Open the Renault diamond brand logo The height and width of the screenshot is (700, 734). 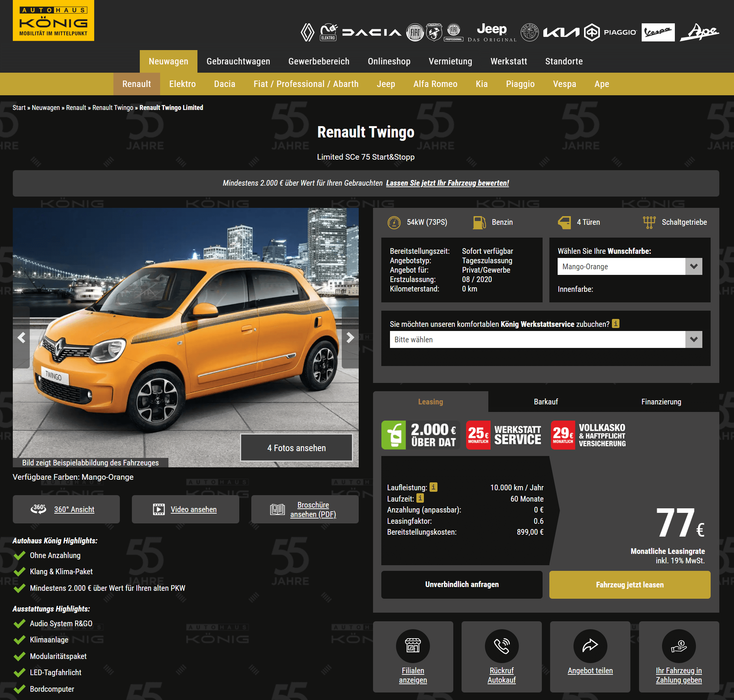(307, 32)
